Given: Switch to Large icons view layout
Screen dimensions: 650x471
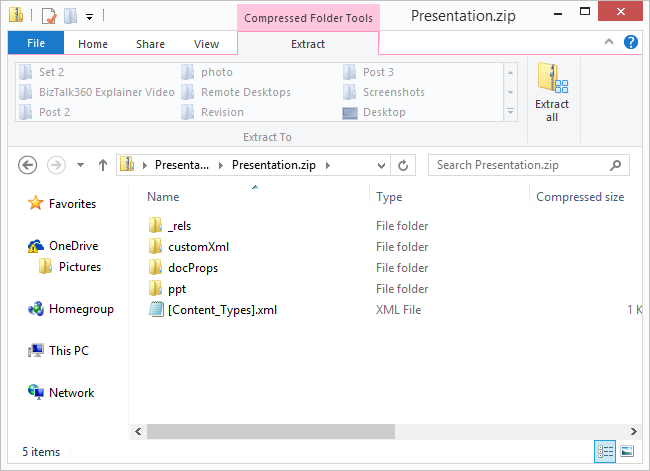Looking at the screenshot, I should [627, 451].
